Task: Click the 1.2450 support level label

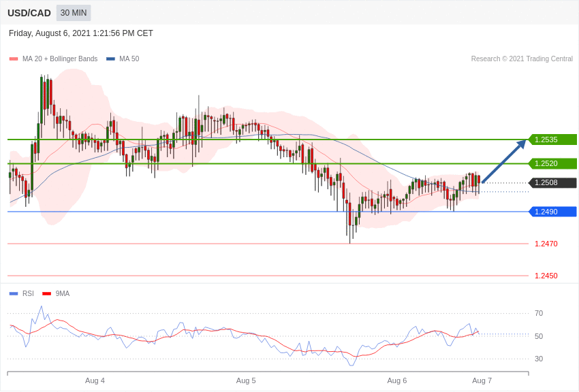Action: pos(546,276)
